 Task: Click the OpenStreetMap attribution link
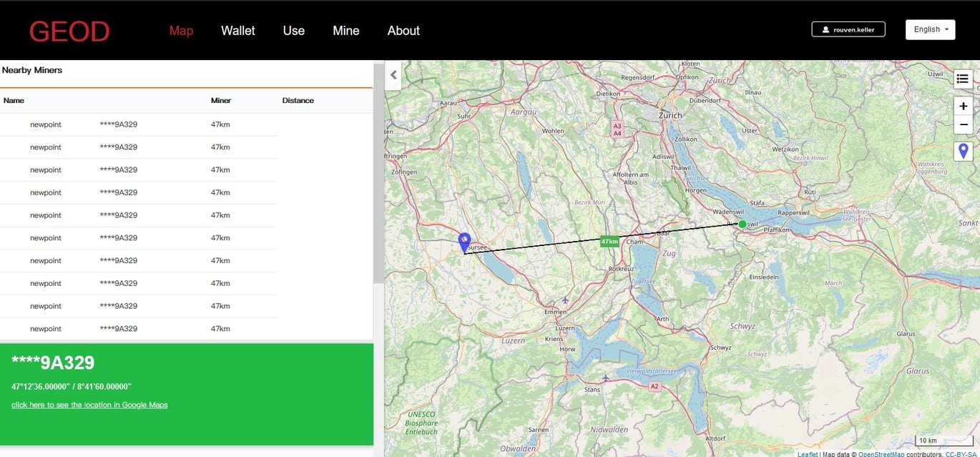[882, 453]
